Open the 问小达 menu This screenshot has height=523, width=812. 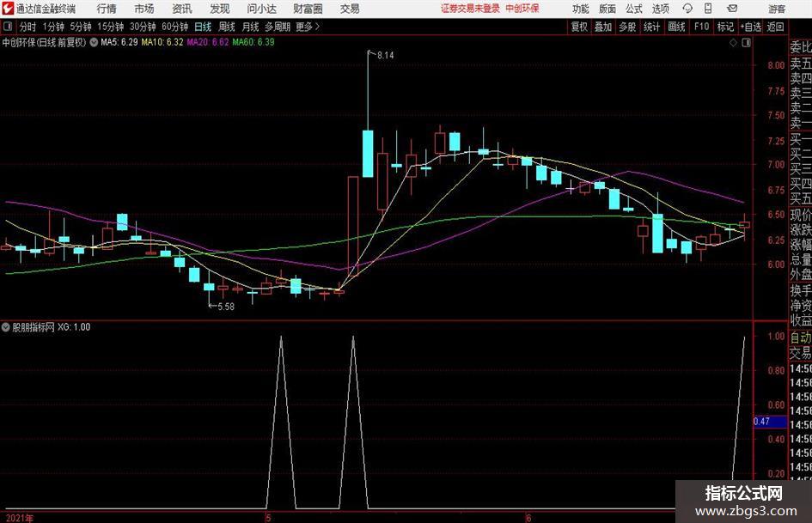coord(261,9)
